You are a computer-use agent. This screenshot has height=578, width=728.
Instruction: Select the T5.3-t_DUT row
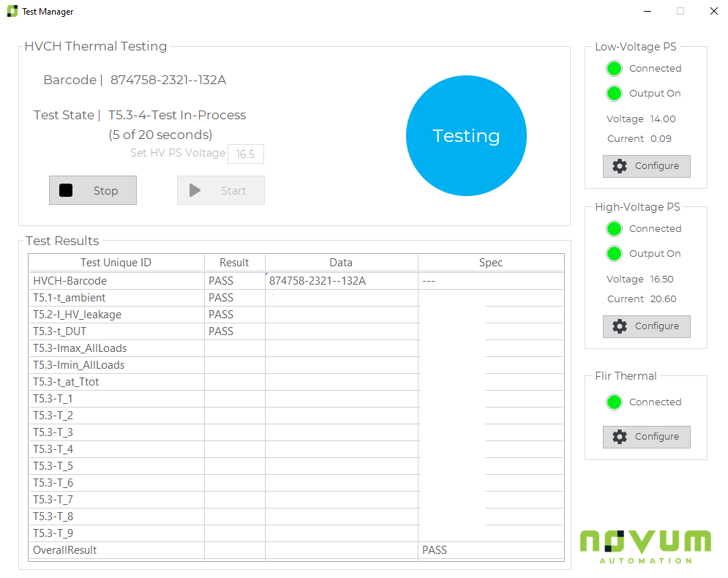(x=296, y=331)
